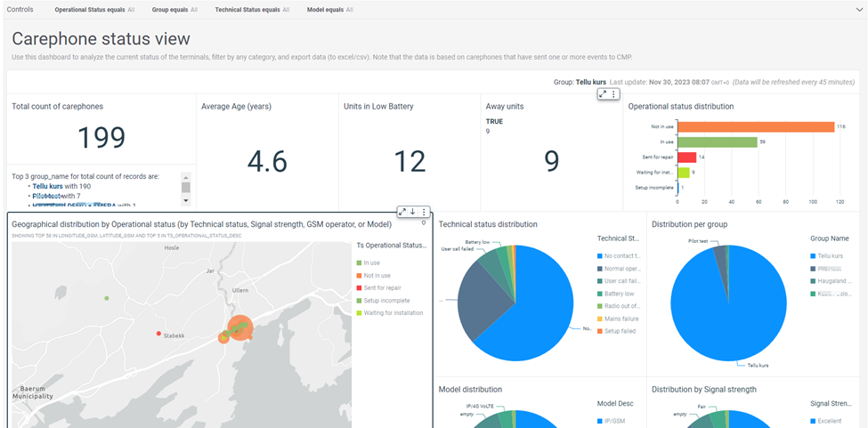868x428 pixels.
Task: Select Waiting for installation in the map legend
Action: (x=390, y=313)
